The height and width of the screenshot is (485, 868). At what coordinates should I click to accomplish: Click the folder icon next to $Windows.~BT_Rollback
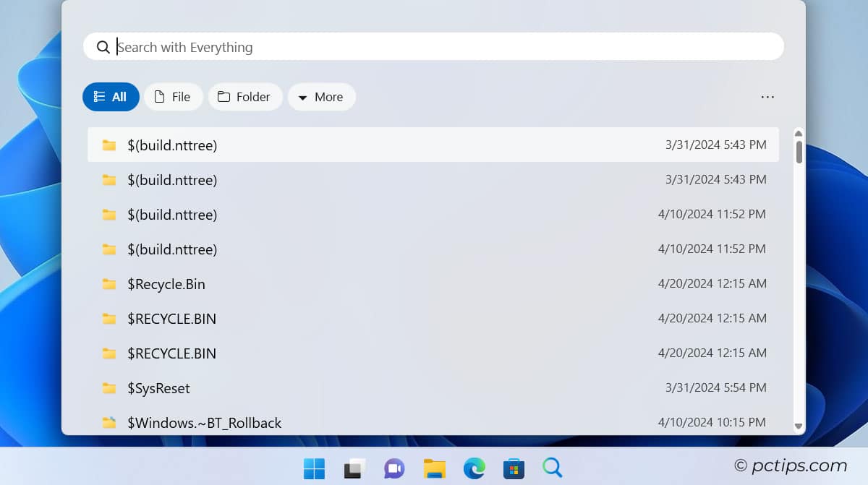pos(109,423)
